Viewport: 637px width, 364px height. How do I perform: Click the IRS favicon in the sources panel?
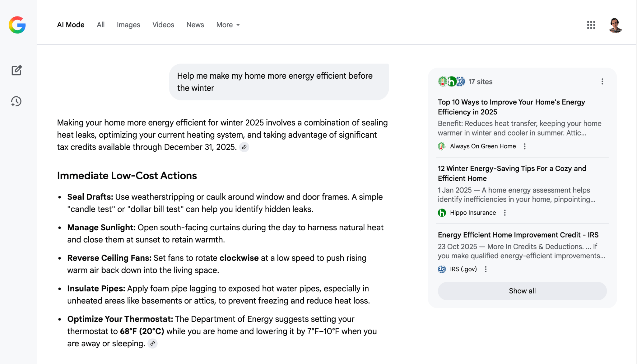442,269
